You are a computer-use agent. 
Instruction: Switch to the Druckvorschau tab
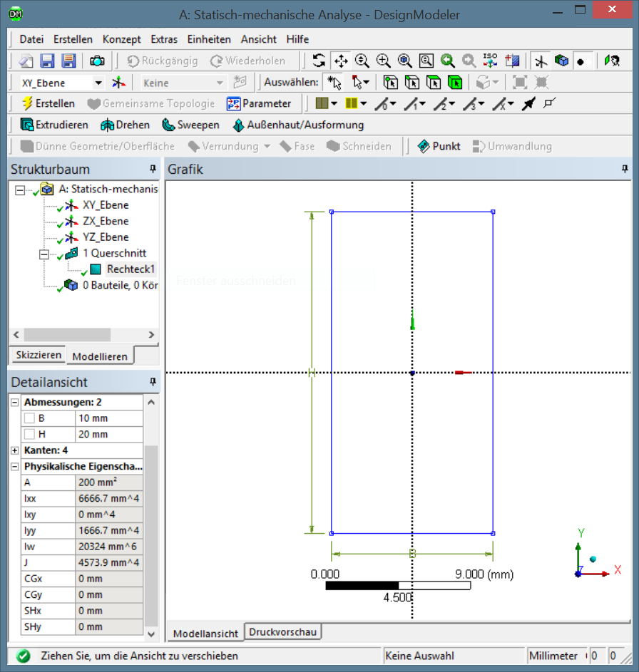283,632
